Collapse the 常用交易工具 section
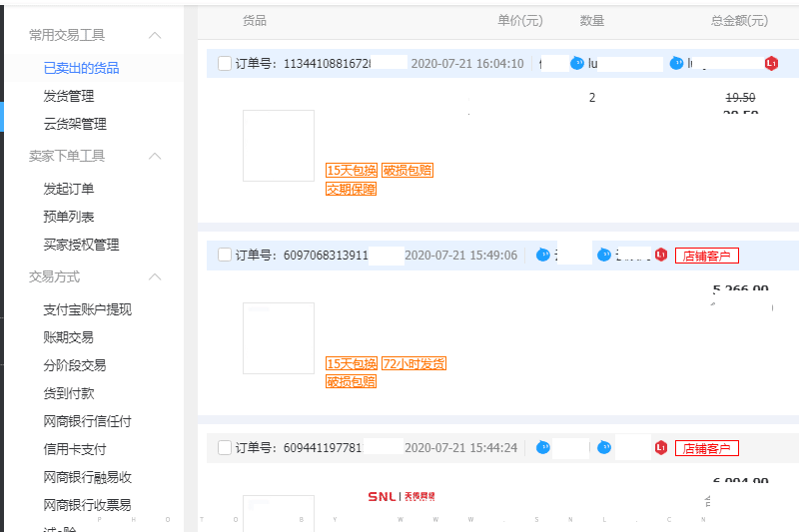 coord(155,35)
